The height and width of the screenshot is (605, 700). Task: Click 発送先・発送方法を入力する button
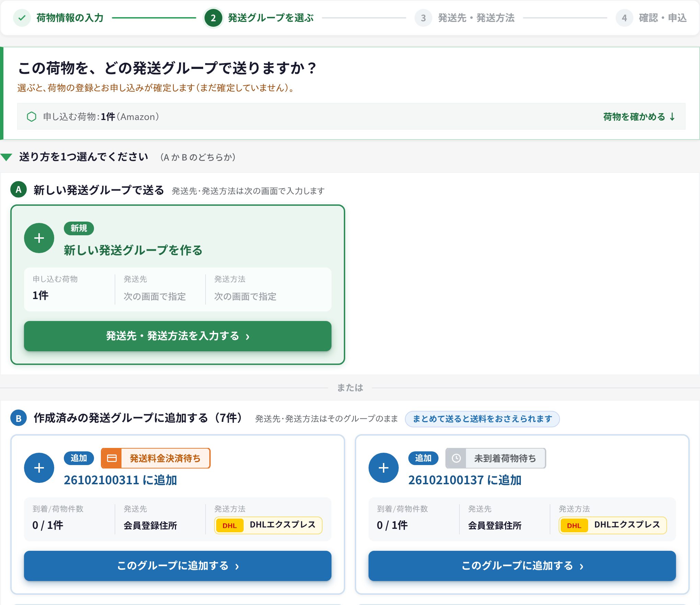[x=178, y=336]
